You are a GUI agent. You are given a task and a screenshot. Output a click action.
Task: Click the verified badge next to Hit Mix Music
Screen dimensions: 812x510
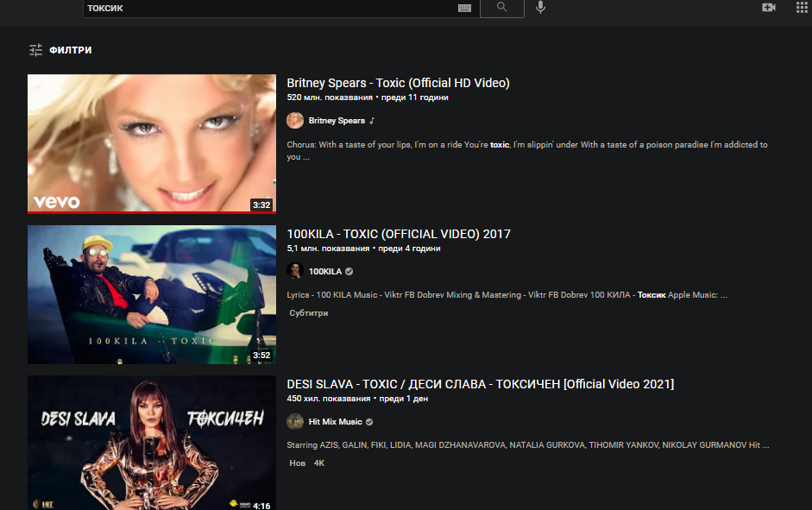coord(369,422)
